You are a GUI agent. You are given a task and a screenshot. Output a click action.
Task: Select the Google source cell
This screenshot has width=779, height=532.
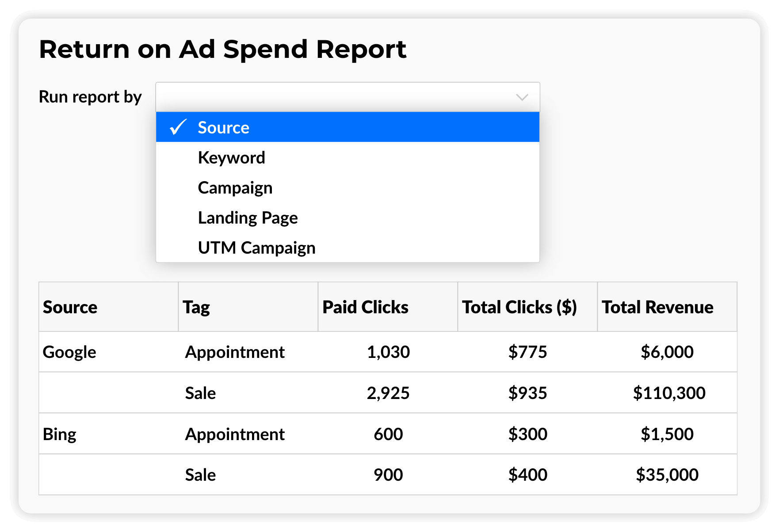(69, 352)
